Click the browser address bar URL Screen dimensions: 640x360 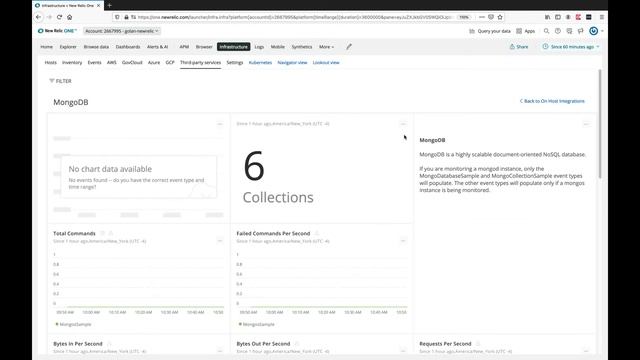pyautogui.click(x=295, y=17)
